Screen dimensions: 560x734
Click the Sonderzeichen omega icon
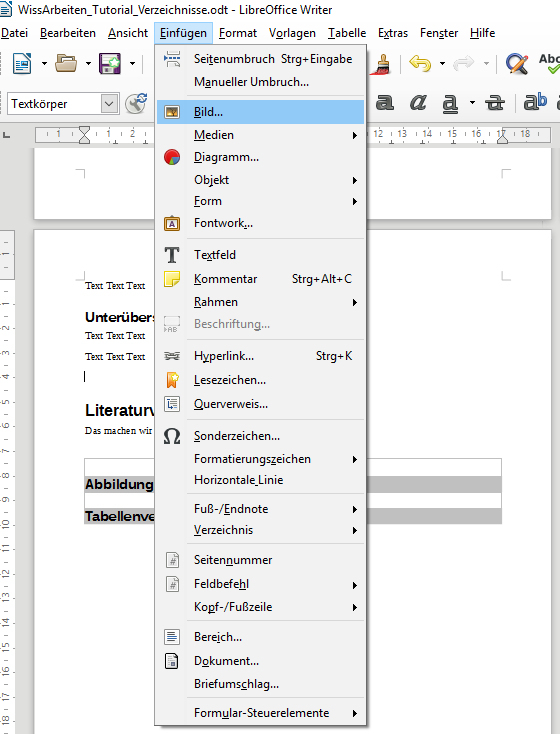click(x=172, y=436)
